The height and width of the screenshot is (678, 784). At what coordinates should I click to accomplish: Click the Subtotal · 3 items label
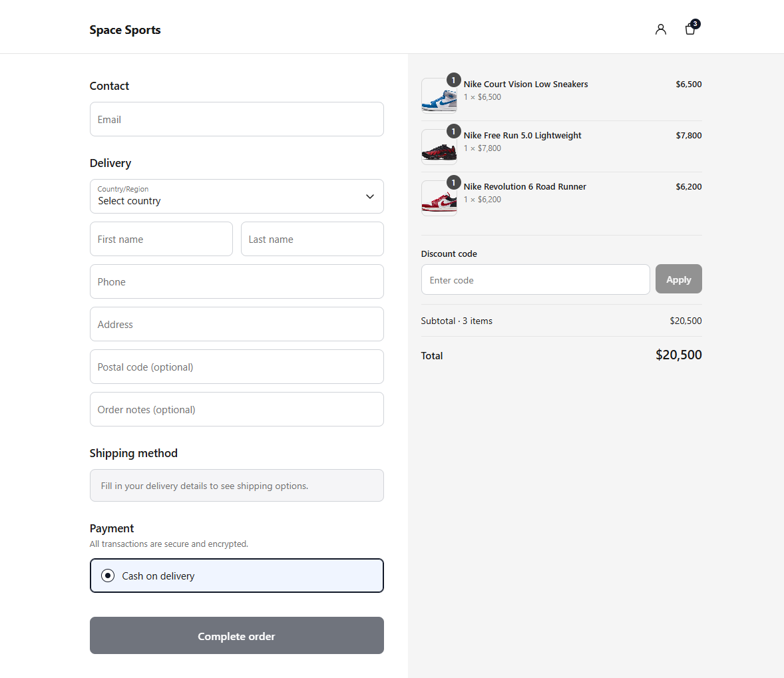[457, 321]
